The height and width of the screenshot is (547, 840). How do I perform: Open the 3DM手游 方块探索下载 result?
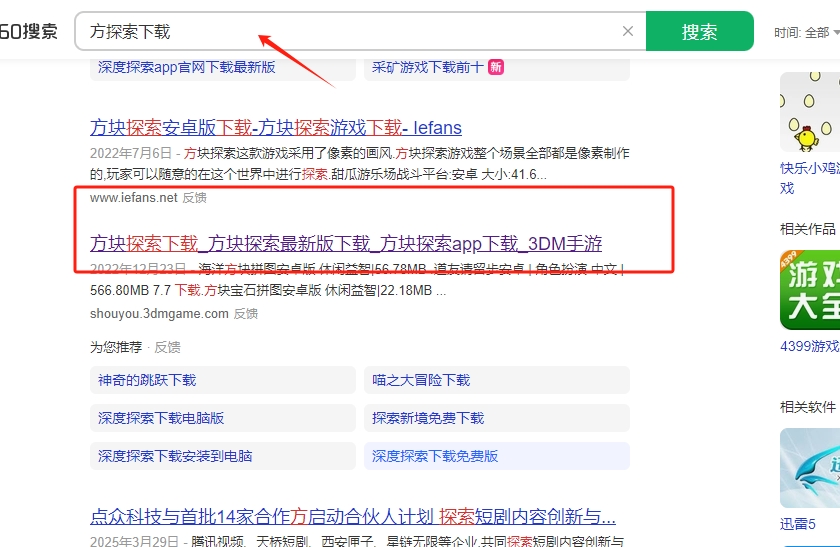(x=346, y=243)
